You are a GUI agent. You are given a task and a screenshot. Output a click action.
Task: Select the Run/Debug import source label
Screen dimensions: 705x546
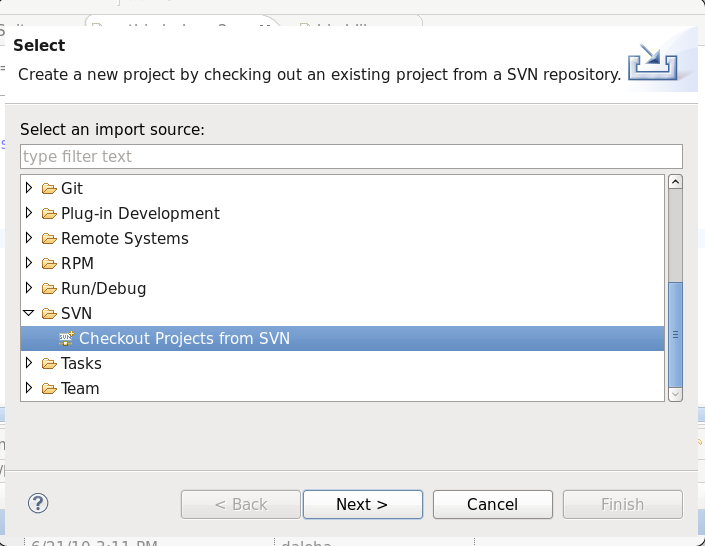tap(103, 289)
